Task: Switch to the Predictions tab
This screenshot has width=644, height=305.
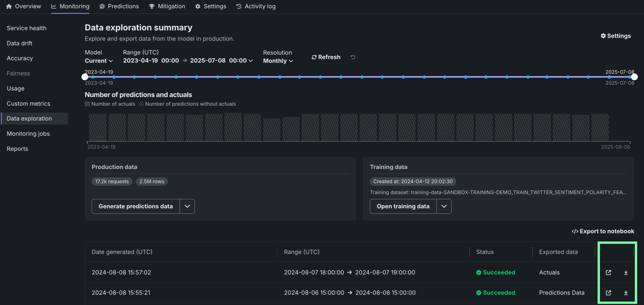Action: [119, 6]
